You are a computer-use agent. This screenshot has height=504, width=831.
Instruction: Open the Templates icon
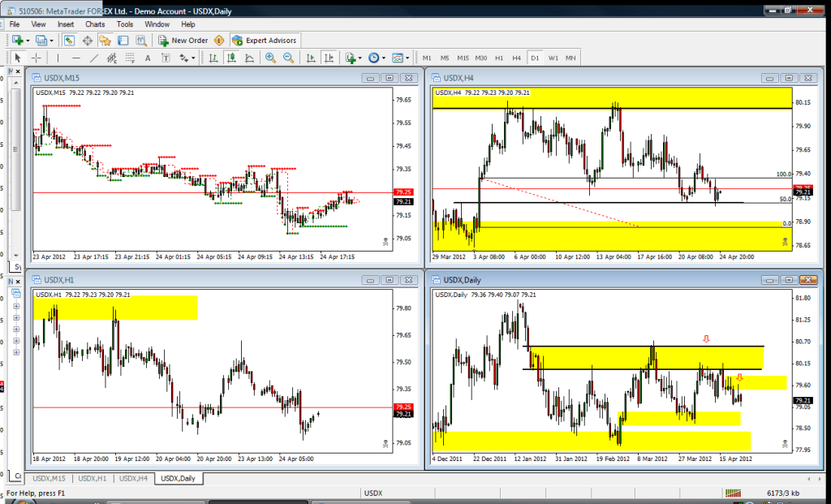tap(397, 58)
